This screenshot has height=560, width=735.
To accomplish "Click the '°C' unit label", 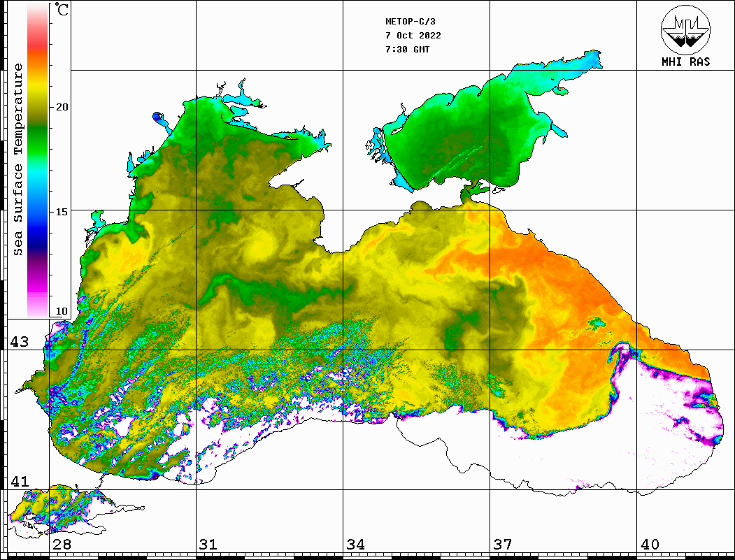I will pyautogui.click(x=62, y=9).
